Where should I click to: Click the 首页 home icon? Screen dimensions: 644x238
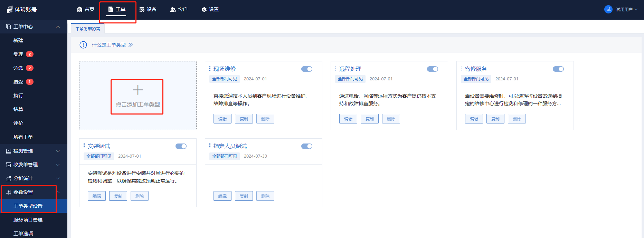[x=80, y=9]
